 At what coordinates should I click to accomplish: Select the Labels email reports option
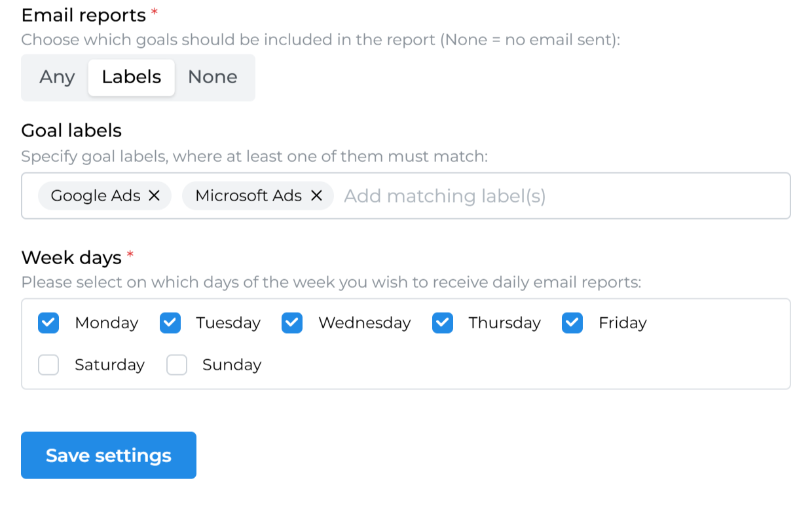pyautogui.click(x=131, y=77)
